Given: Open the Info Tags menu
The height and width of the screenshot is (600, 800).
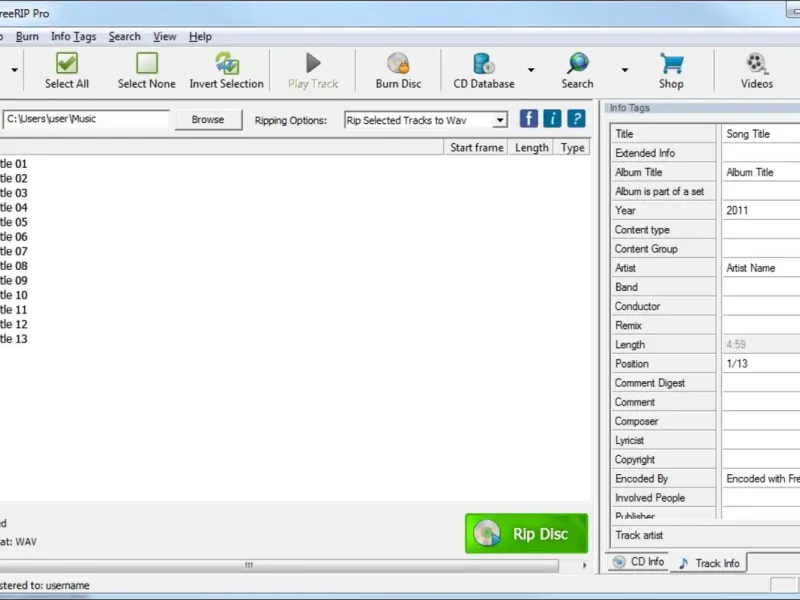Looking at the screenshot, I should (73, 37).
